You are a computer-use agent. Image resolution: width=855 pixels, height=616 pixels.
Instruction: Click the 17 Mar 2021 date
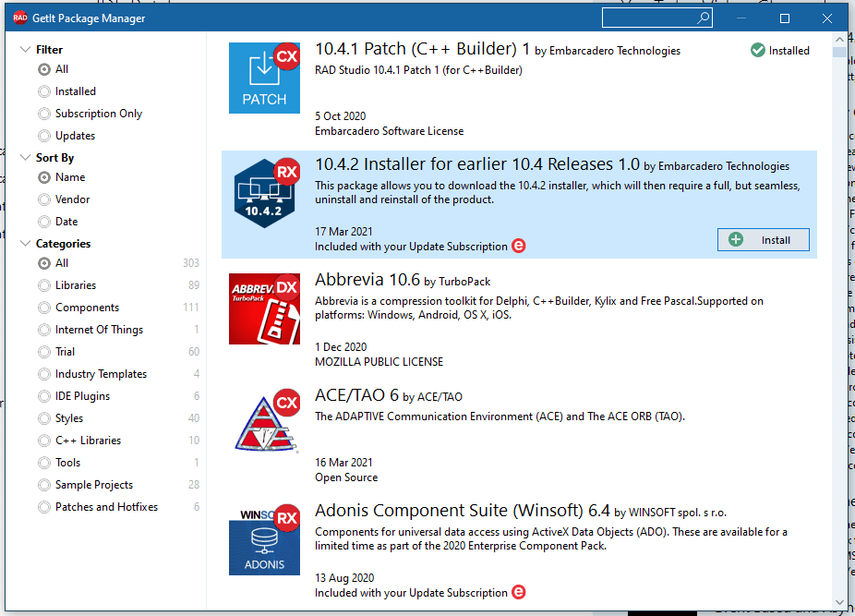tap(343, 231)
